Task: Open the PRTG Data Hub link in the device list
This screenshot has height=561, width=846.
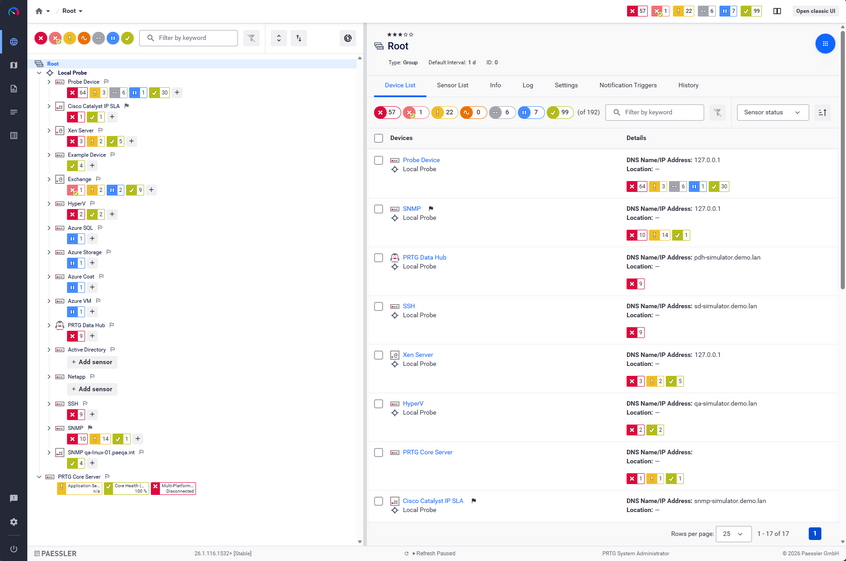Action: 424,258
